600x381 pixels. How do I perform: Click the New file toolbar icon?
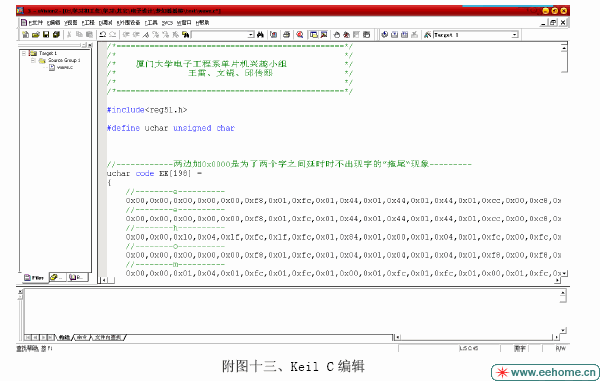click(x=25, y=35)
